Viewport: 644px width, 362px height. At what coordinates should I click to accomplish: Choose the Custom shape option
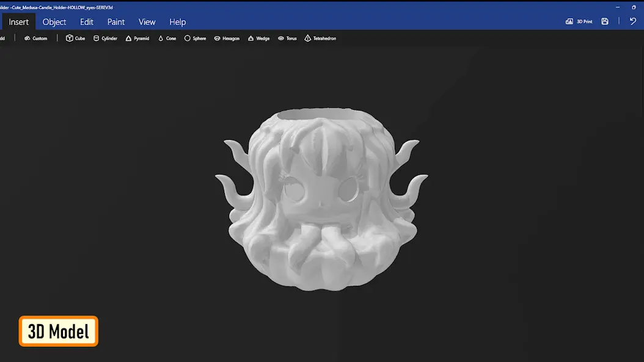35,38
